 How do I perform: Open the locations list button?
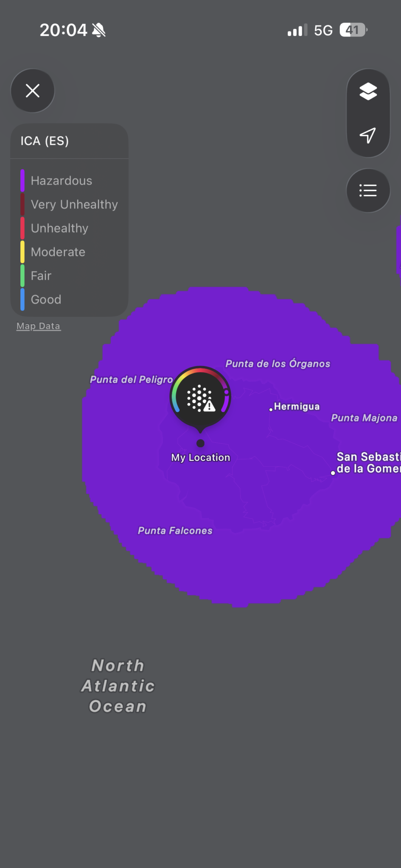(368, 190)
